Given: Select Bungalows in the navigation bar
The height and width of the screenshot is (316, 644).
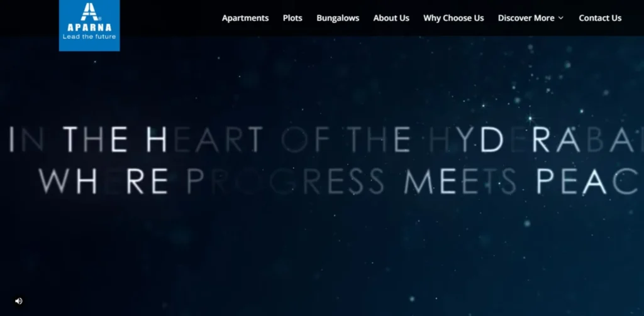Looking at the screenshot, I should click(338, 18).
